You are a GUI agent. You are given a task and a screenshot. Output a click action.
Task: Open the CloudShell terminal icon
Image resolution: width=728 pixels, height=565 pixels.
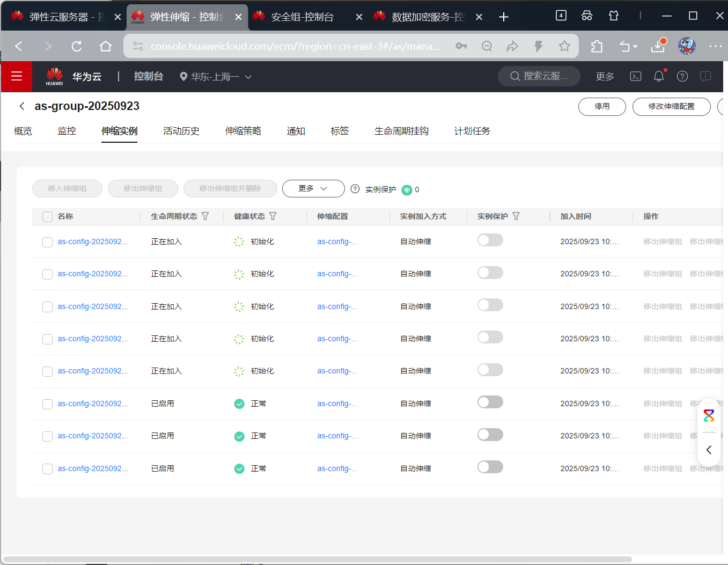tap(636, 76)
